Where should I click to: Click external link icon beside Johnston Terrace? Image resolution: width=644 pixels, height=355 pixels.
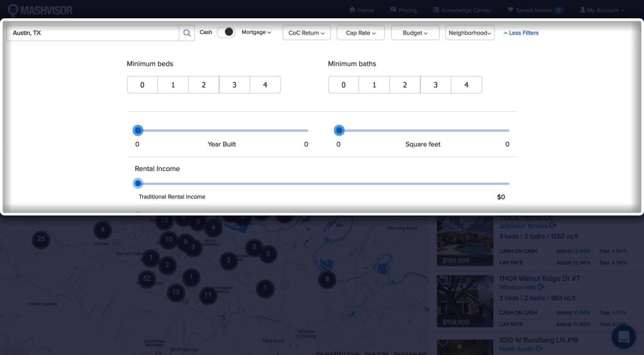click(553, 226)
